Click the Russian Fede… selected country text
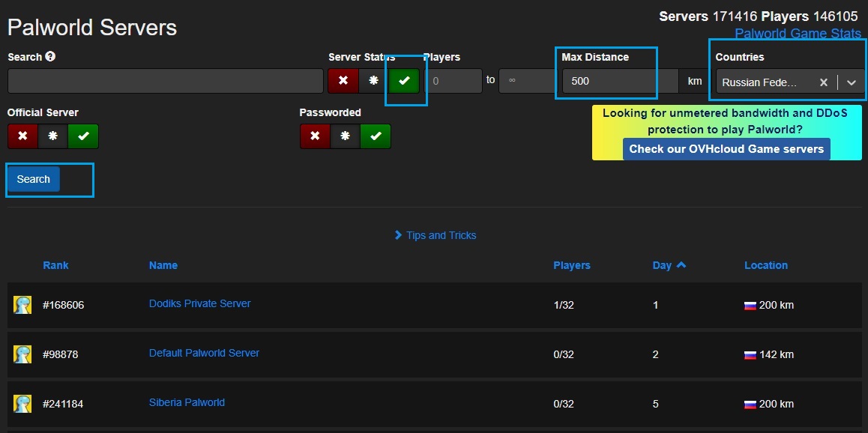This screenshot has width=868, height=433. tap(759, 82)
